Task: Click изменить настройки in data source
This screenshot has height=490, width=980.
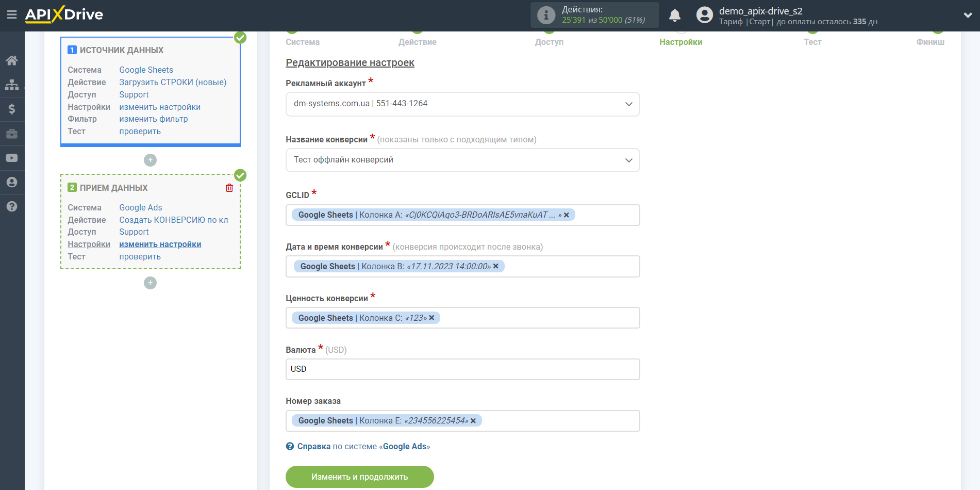Action: tap(160, 107)
